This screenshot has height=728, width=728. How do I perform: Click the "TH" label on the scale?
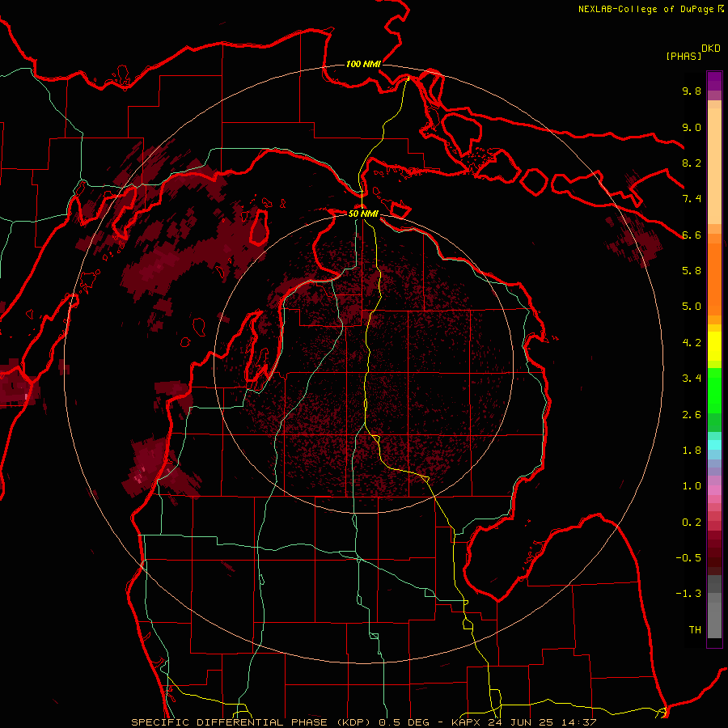[x=695, y=630]
